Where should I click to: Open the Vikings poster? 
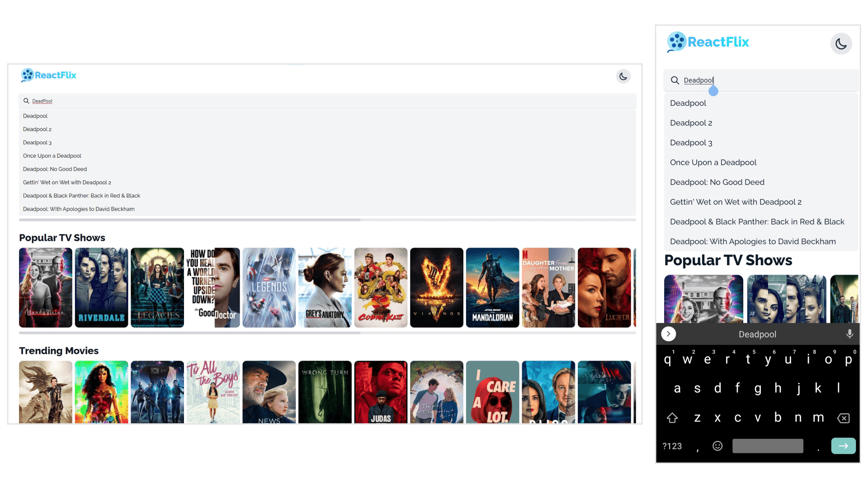[x=437, y=287]
